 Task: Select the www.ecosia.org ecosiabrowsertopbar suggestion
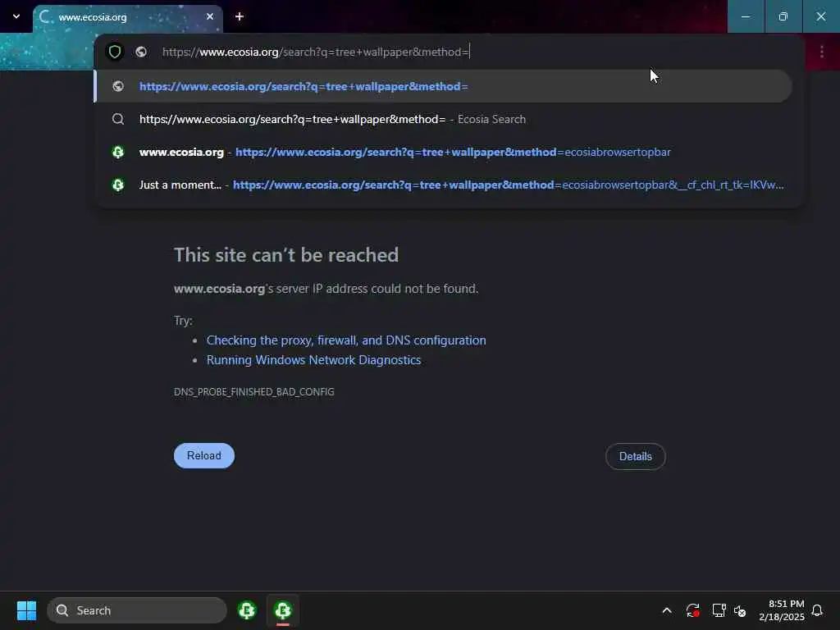(443, 152)
